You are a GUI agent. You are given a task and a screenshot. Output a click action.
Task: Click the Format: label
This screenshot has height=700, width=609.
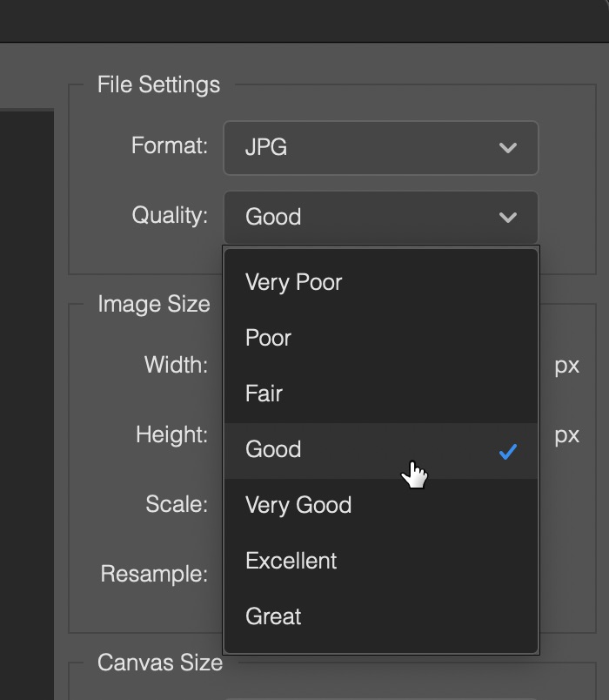coord(170,146)
